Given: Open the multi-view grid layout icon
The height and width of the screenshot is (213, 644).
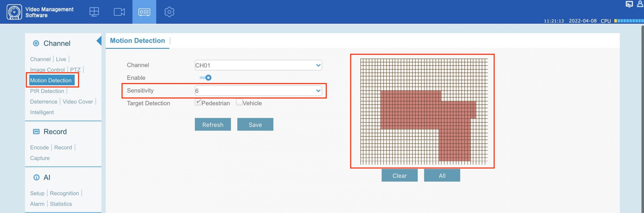Looking at the screenshot, I should (94, 12).
